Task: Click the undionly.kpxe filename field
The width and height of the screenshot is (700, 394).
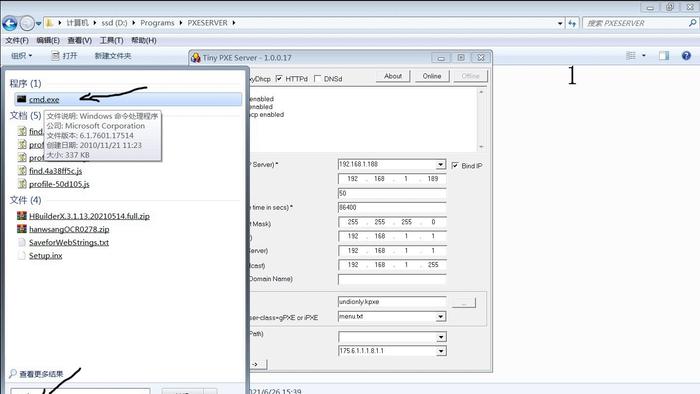Action: click(392, 302)
